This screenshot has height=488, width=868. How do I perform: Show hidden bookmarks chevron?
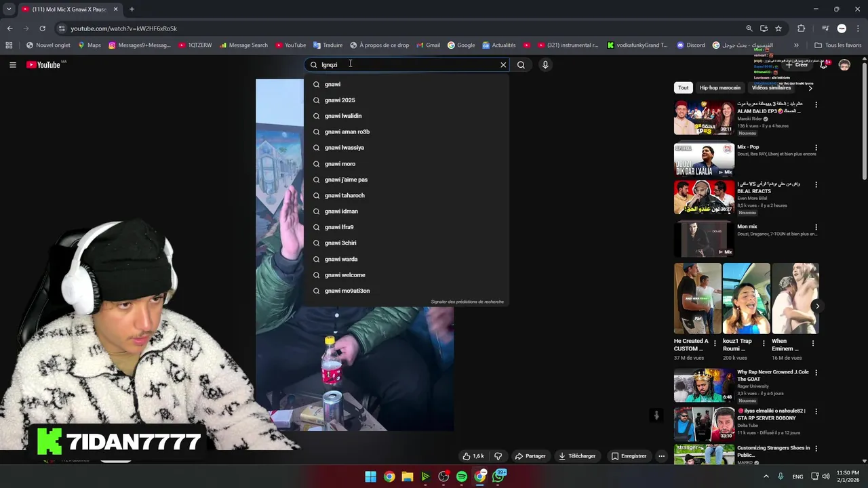(796, 45)
